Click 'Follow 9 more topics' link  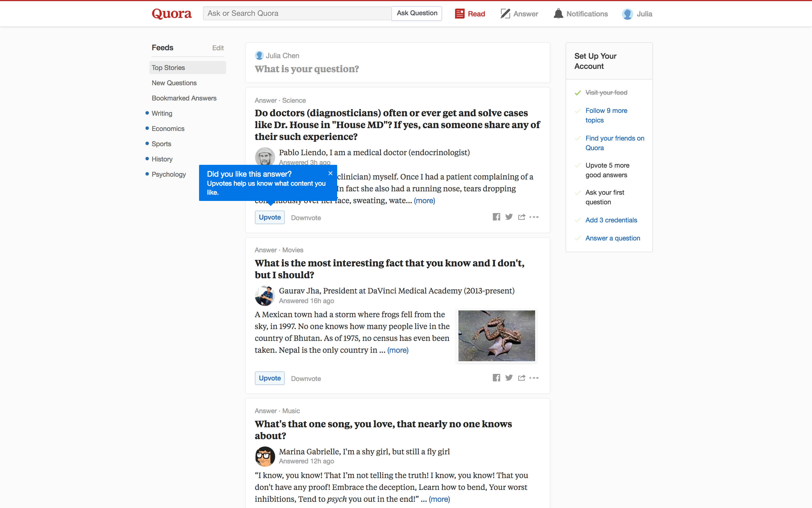606,115
